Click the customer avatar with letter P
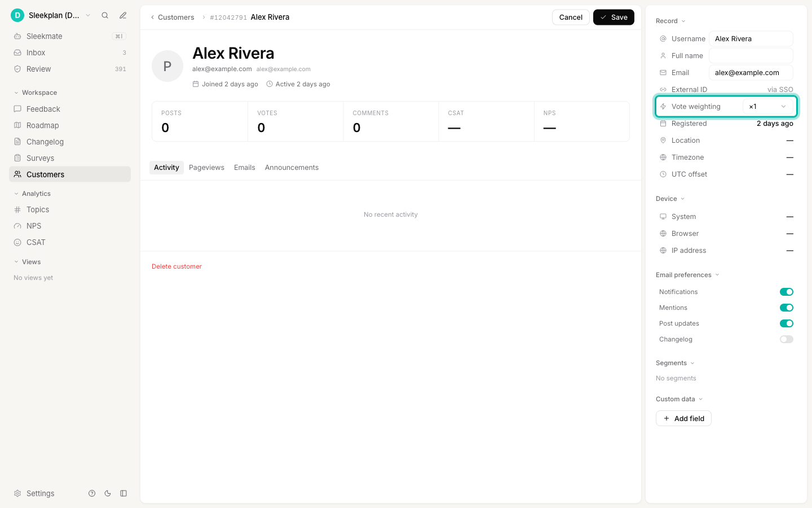812x508 pixels. pyautogui.click(x=167, y=66)
